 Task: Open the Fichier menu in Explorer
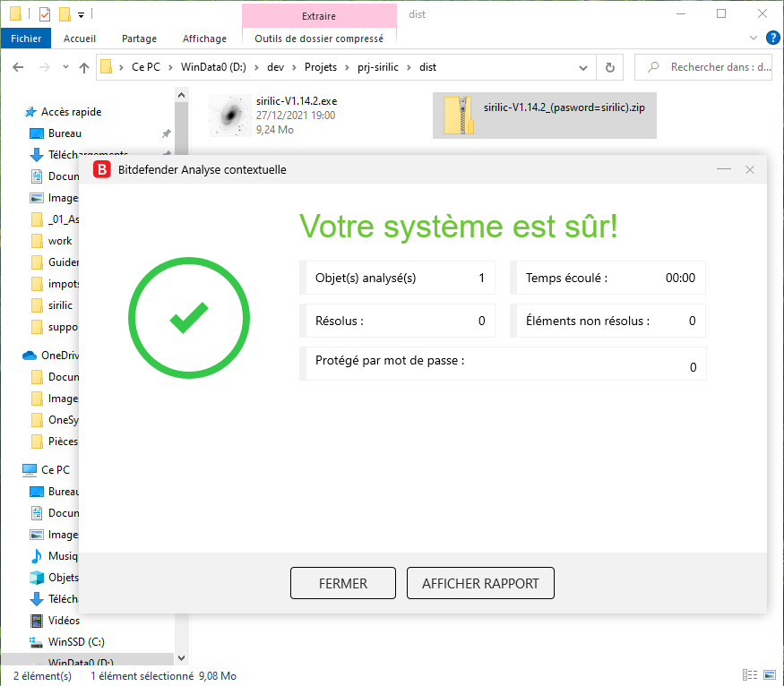26,39
